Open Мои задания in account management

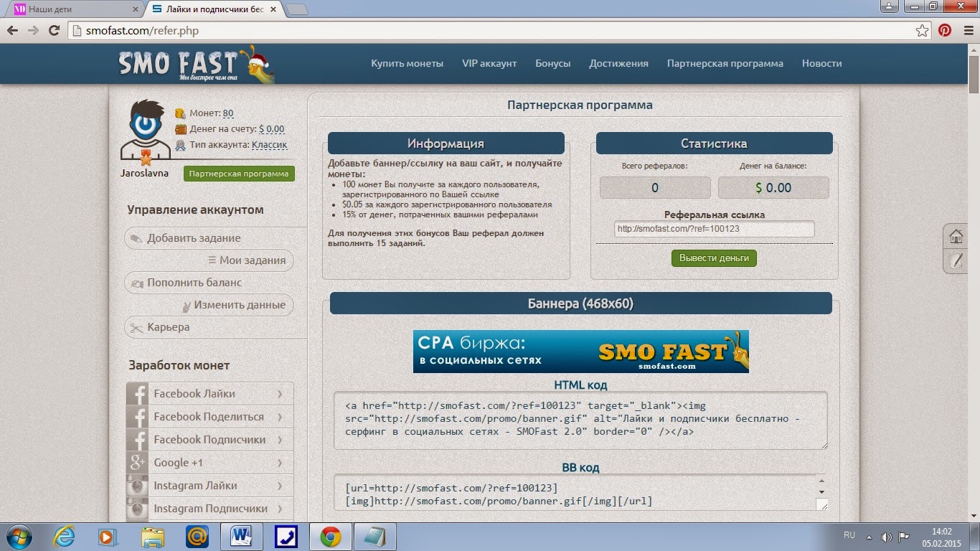coord(247,260)
